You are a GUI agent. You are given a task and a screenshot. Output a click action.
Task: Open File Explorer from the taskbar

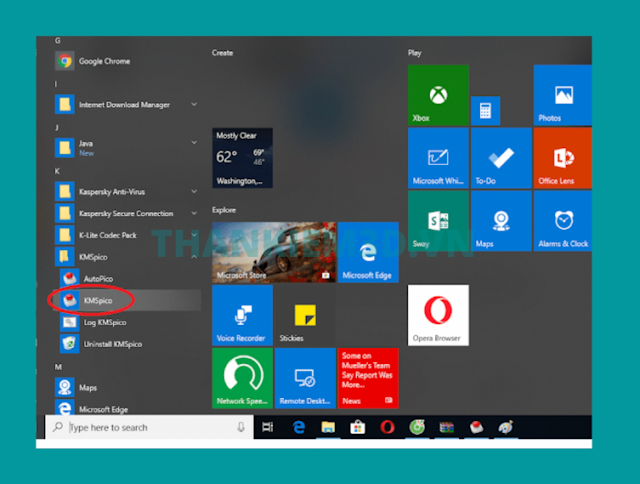tap(328, 427)
